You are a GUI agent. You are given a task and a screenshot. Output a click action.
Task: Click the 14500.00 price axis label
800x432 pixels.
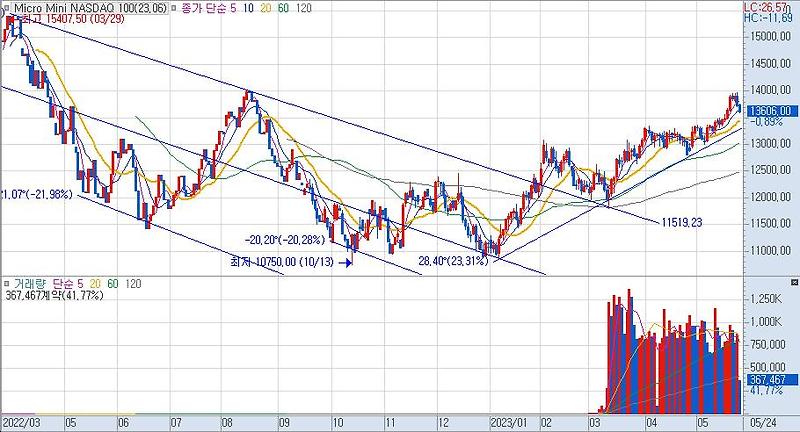[770, 63]
